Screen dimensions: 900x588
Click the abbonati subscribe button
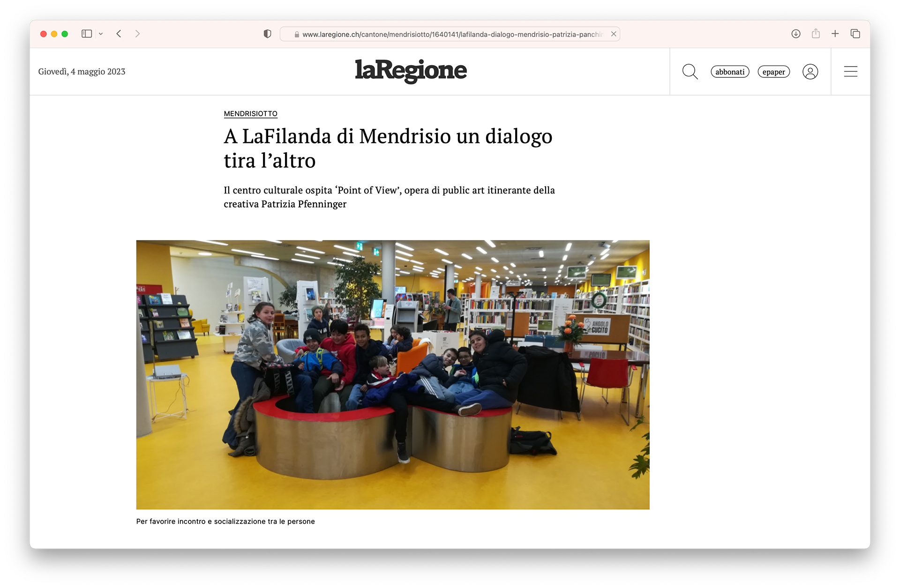tap(730, 72)
